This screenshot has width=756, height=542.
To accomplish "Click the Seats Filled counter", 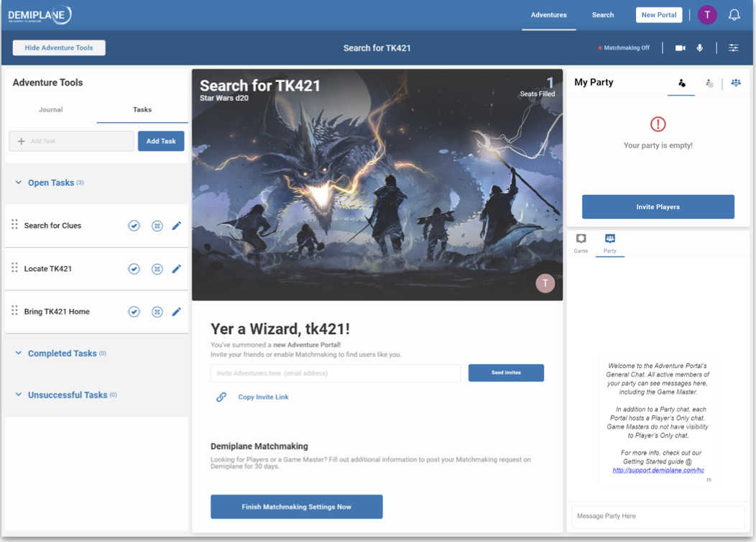I will click(537, 87).
